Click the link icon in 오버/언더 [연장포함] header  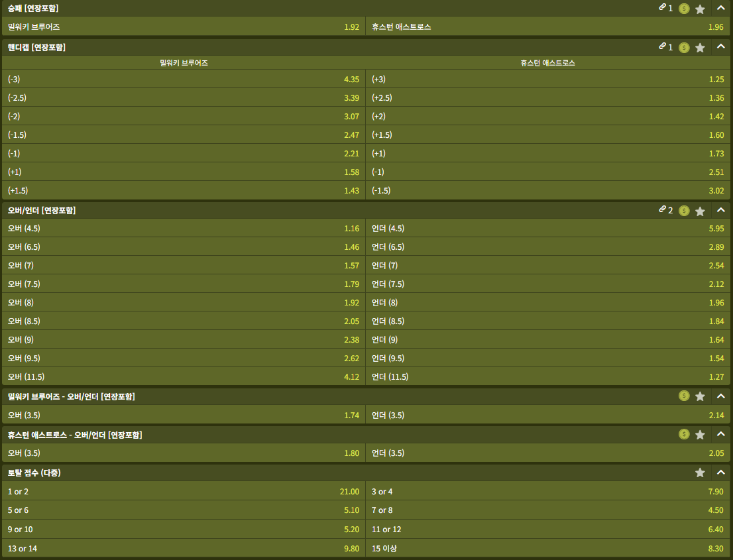coord(662,209)
